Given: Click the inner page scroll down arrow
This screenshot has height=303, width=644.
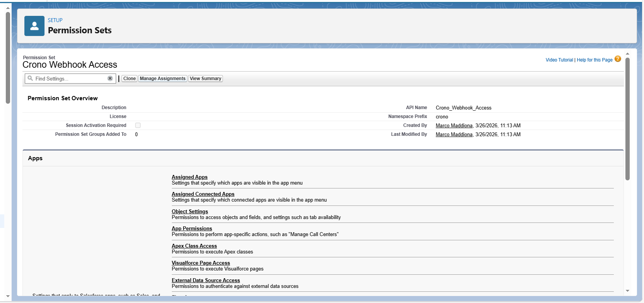Looking at the screenshot, I should click(x=627, y=291).
